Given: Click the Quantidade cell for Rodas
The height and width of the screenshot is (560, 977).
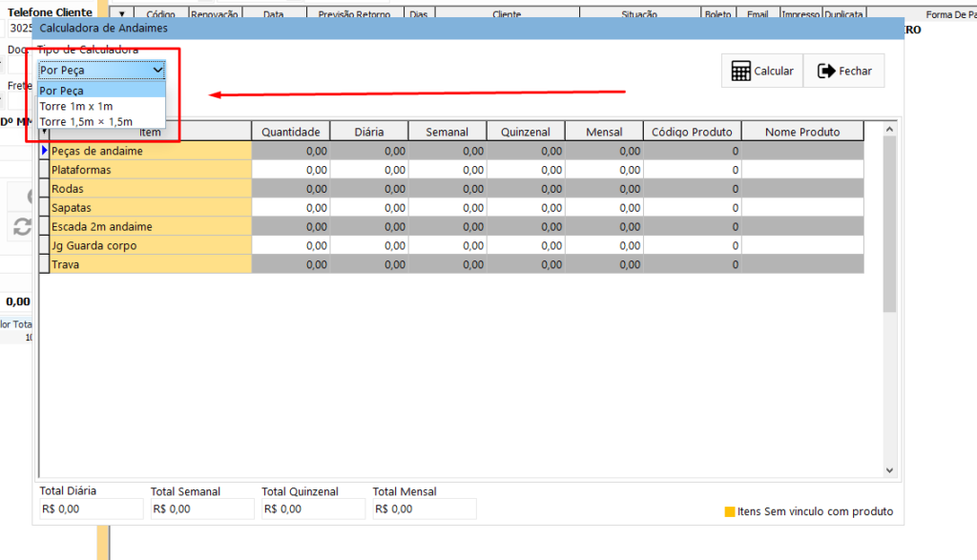Looking at the screenshot, I should (291, 189).
